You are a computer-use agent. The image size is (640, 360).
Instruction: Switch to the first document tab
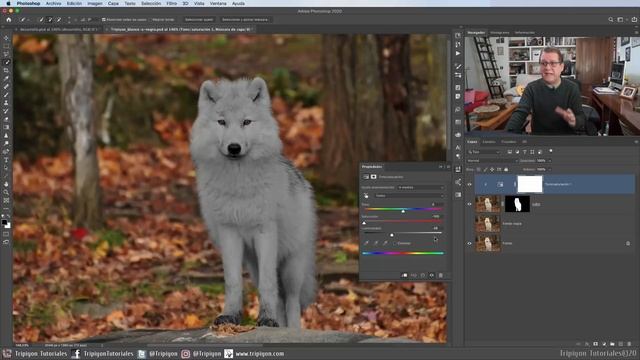click(58, 29)
